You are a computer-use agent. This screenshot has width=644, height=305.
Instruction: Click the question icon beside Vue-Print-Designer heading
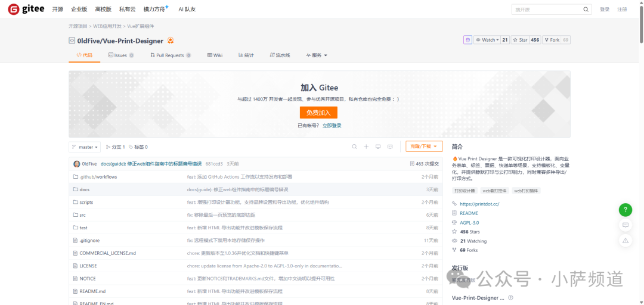510,298
